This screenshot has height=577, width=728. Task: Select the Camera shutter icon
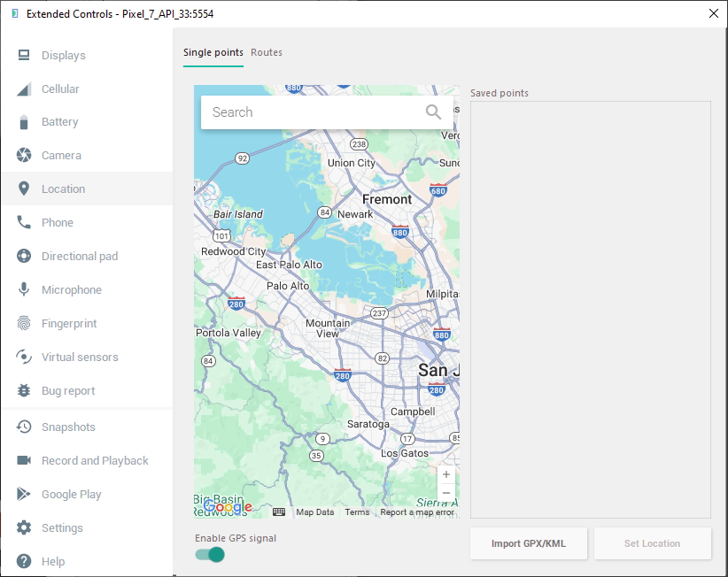(24, 156)
